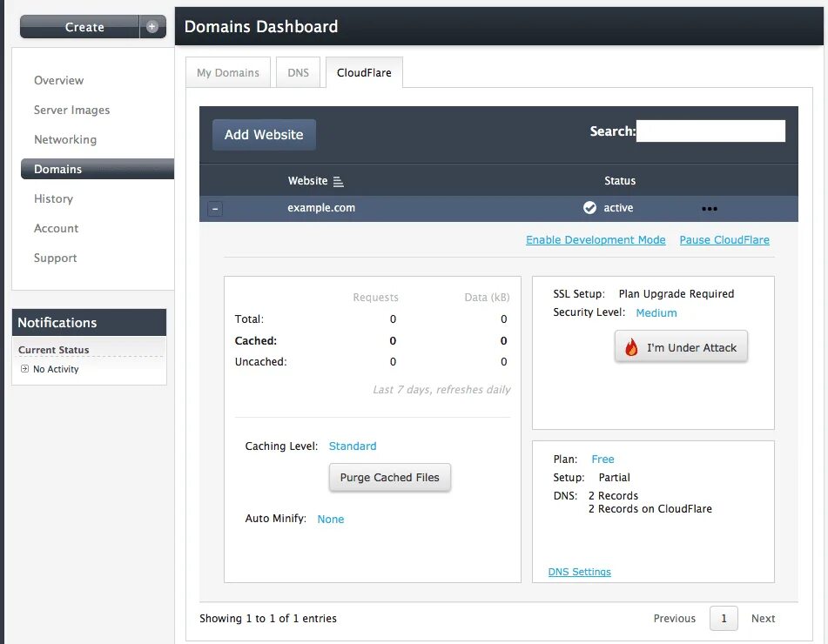This screenshot has width=828, height=644.
Task: Click the I'm Under Attack button
Action: pos(681,347)
